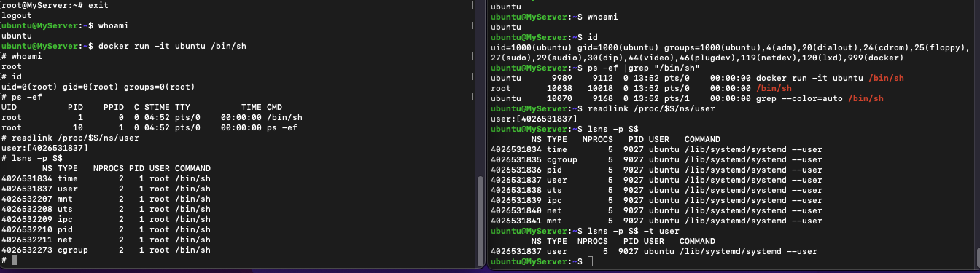Click '27(sudo)' group in right terminal id output

tap(511, 58)
